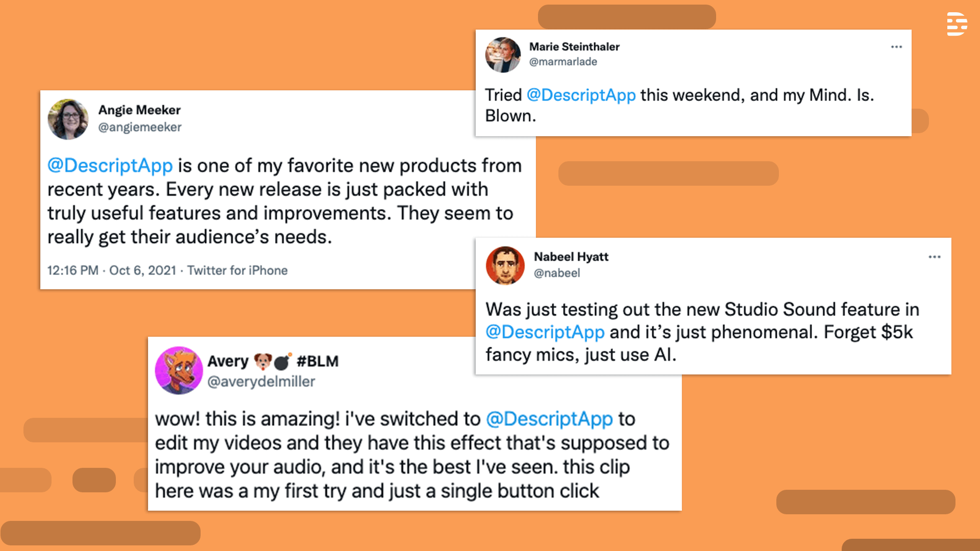Click Marie Steinthaler's display name
Screen dimensions: 980x551
coord(574,46)
